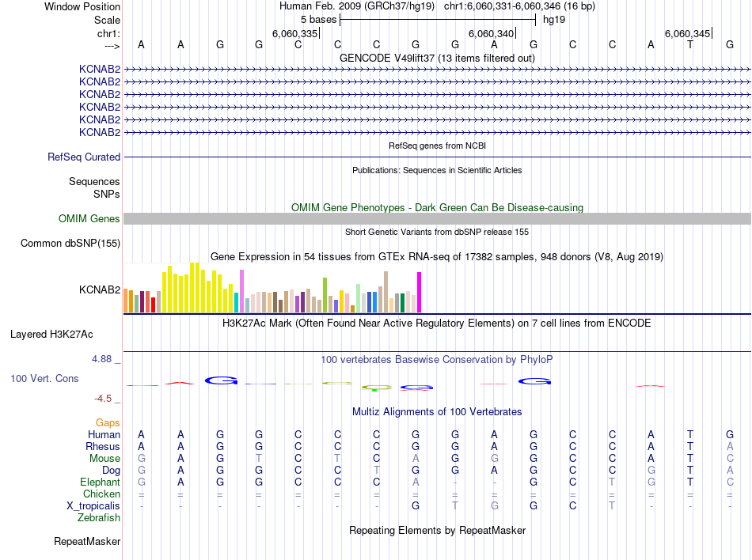Click KCNAB2 label beside the GTEx bar chart

100,289
